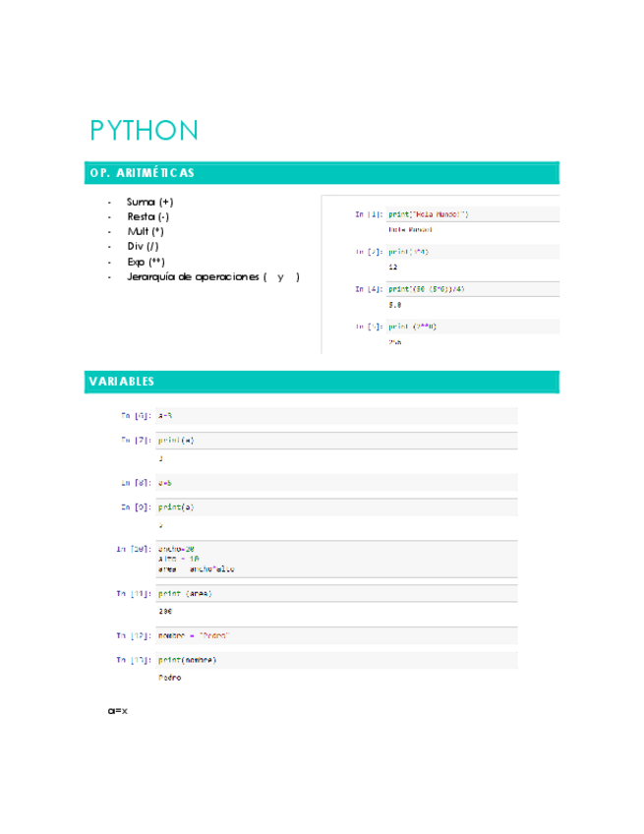Click the In [9] print(a) code cell
Image resolution: width=644 pixels, height=834 pixels.
click(336, 507)
